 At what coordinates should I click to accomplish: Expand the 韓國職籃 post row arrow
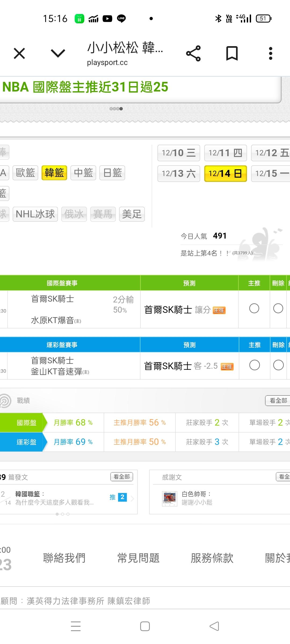(132, 498)
